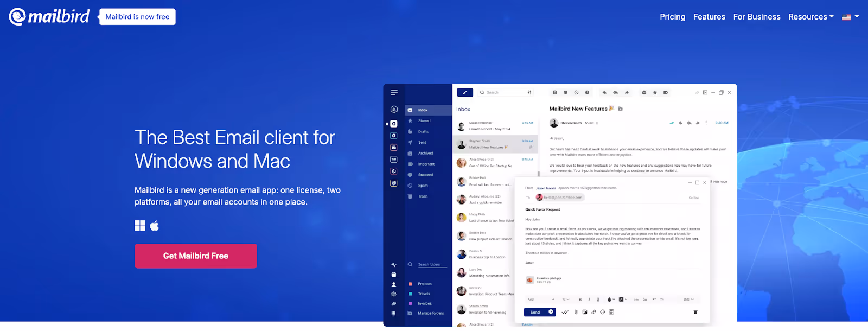Open the contacts icon in app sidebar
868x331 pixels.
tap(394, 284)
